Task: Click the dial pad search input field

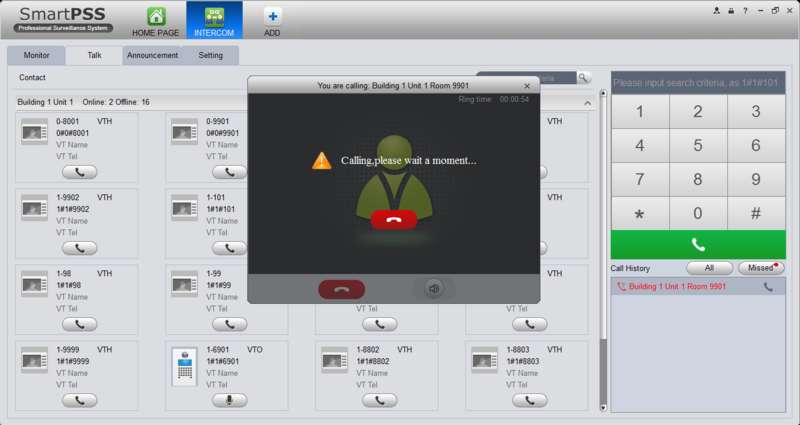Action: click(x=698, y=83)
